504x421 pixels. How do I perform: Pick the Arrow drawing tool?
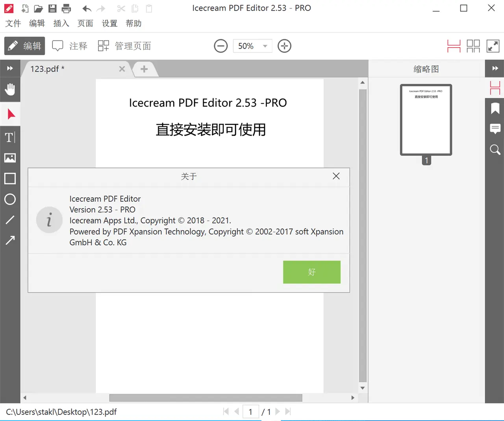pos(10,240)
